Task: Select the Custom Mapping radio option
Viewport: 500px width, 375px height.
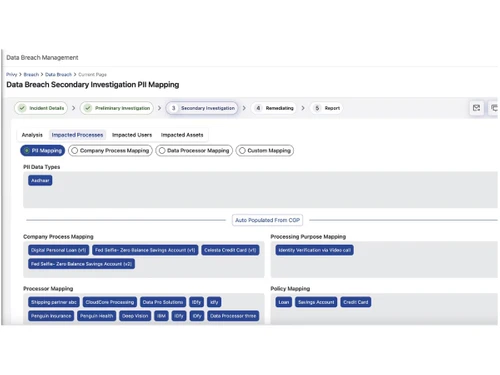Action: [265, 151]
